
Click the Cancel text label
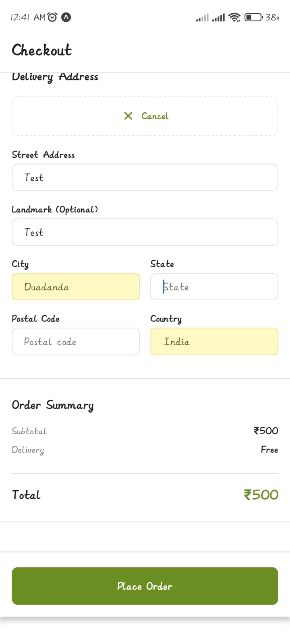pyautogui.click(x=155, y=116)
